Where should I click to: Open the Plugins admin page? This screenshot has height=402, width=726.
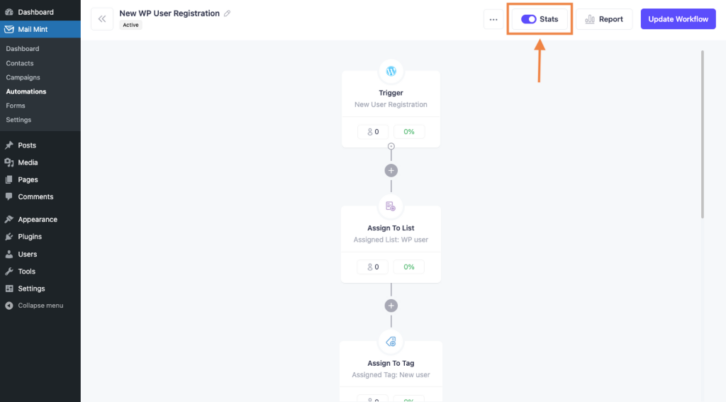coord(30,237)
